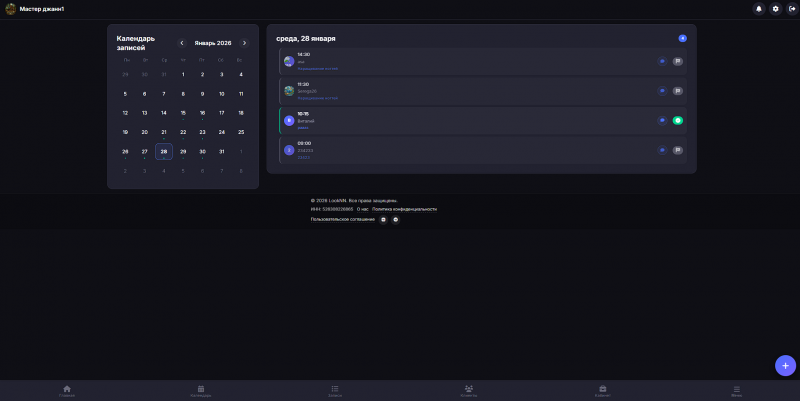Toggle the flag status on 14:30 appointment

pos(678,61)
